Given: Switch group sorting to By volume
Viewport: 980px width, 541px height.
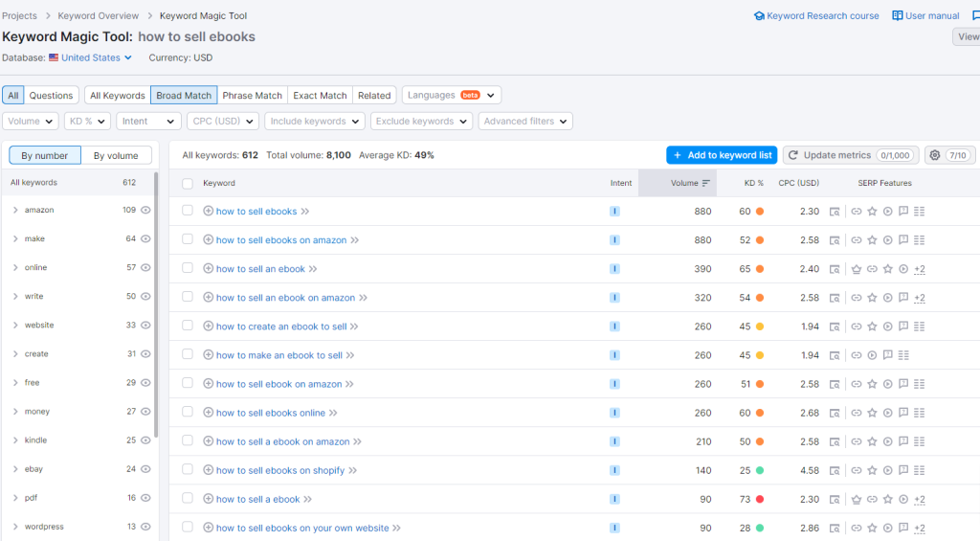Looking at the screenshot, I should coord(116,156).
